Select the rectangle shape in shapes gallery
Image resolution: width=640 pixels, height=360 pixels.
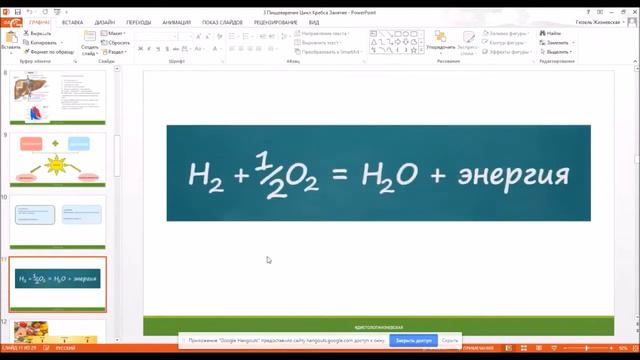point(398,33)
